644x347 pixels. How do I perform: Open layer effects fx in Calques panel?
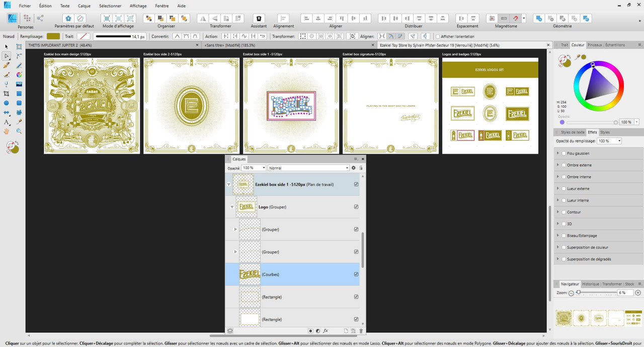[x=326, y=331]
